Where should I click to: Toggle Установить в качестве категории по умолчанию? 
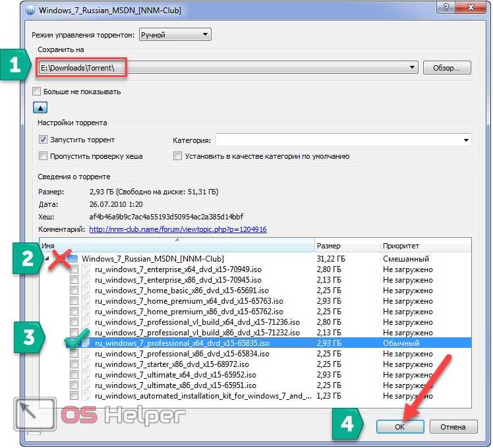point(178,155)
